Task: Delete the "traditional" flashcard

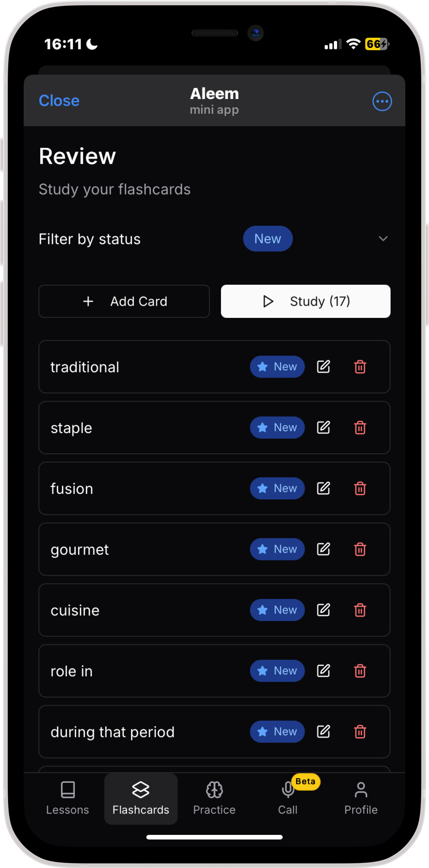Action: [360, 367]
